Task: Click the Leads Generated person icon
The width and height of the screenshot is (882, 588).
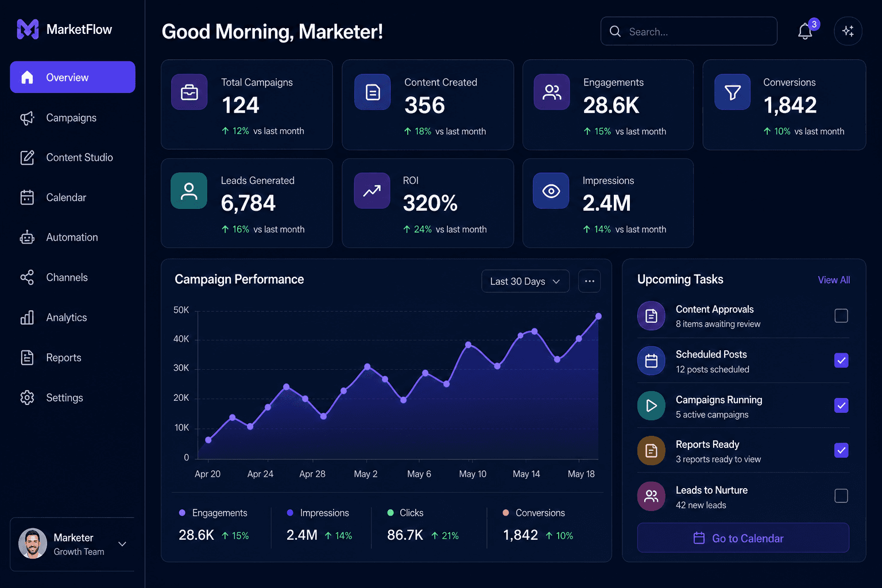Action: click(x=189, y=191)
